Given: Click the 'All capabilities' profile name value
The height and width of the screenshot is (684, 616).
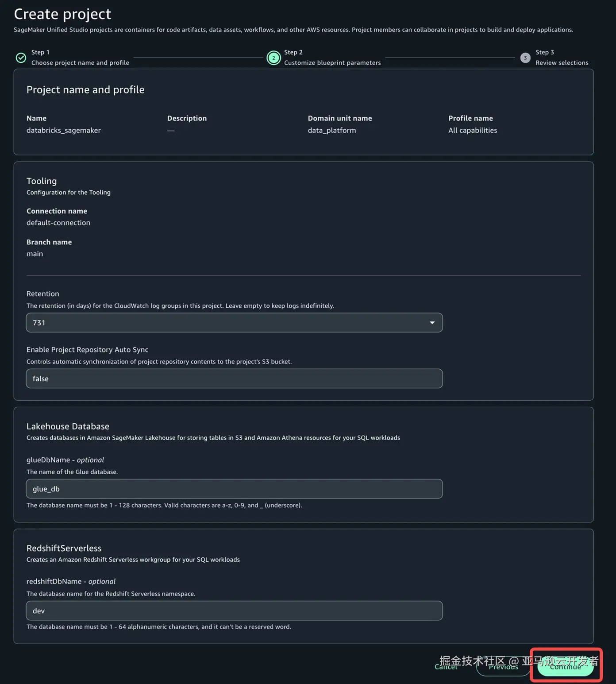Looking at the screenshot, I should pos(473,130).
